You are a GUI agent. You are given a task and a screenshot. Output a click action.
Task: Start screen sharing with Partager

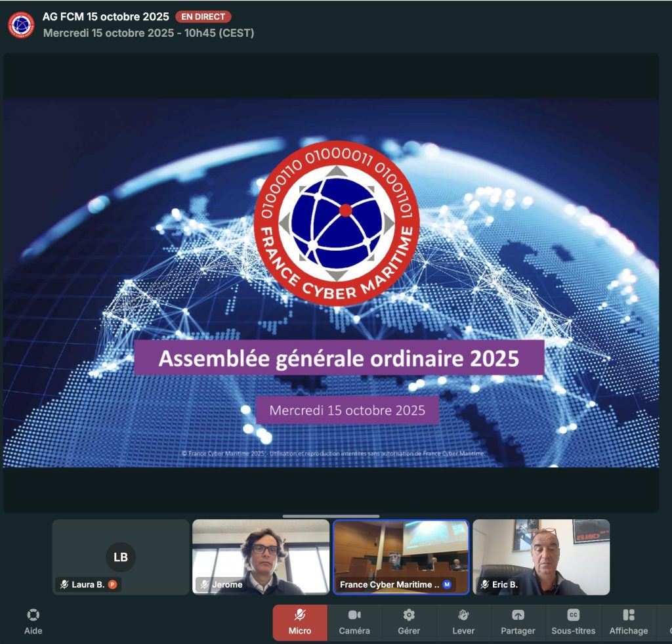[x=518, y=622]
